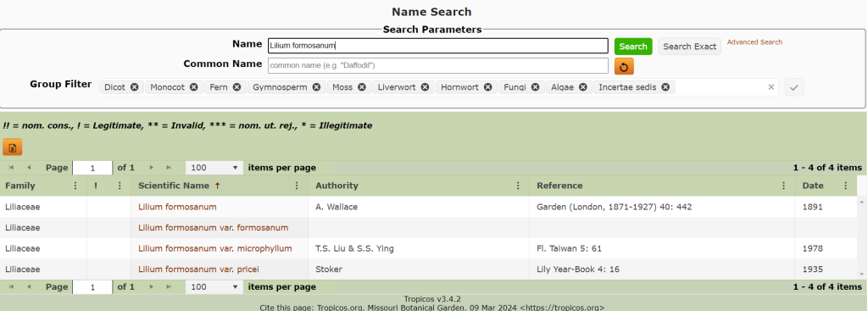
Task: Open bottom items per page dropdown
Action: point(214,287)
